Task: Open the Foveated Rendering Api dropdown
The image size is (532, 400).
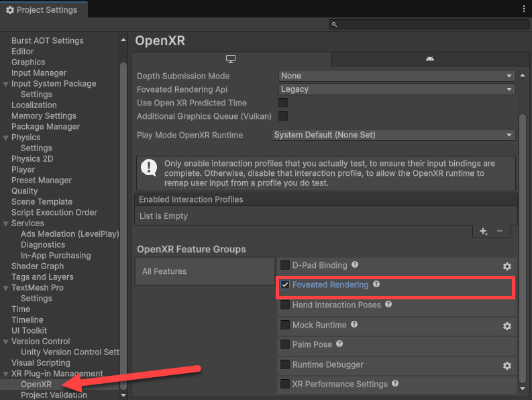Action: click(x=397, y=89)
